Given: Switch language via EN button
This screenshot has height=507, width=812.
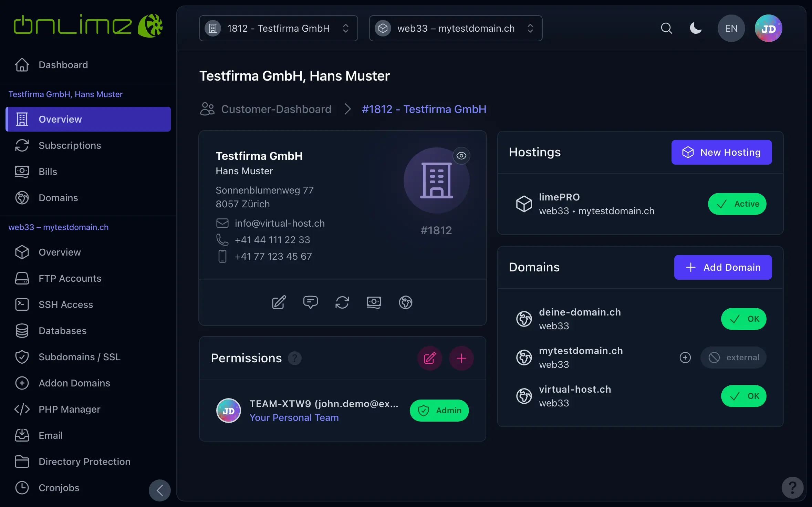Looking at the screenshot, I should 731,28.
